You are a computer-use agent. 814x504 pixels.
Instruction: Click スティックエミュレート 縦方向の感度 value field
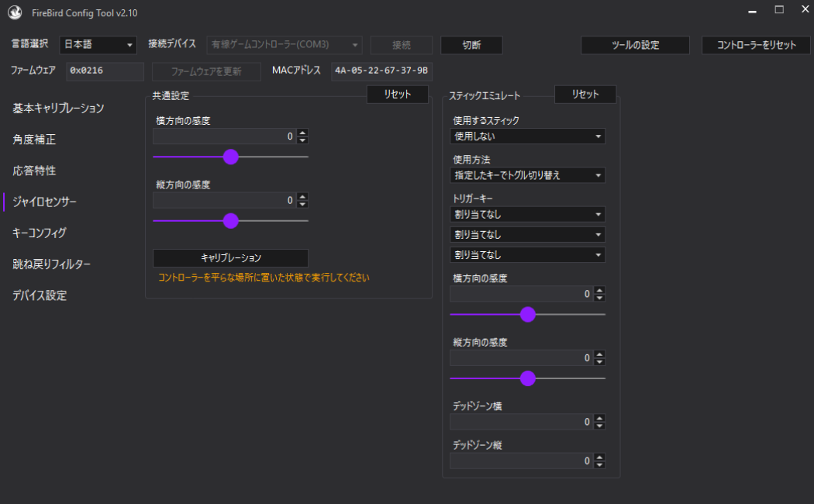tap(521, 357)
